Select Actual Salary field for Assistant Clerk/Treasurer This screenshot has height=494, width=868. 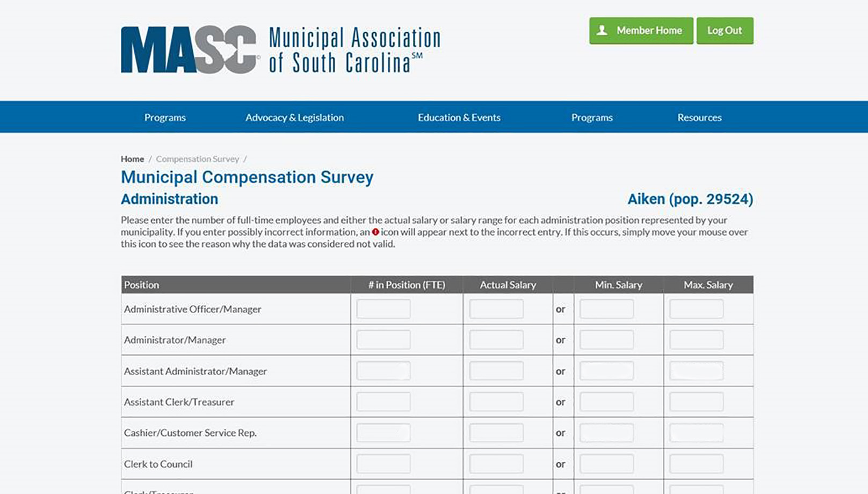point(496,402)
